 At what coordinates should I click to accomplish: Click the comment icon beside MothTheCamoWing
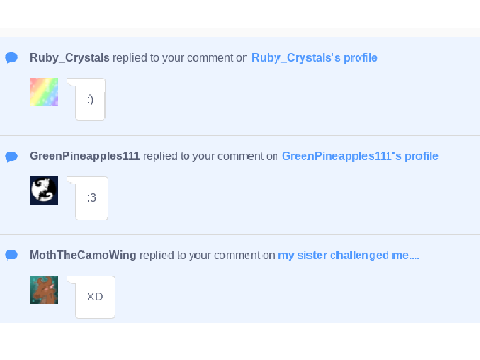(12, 255)
